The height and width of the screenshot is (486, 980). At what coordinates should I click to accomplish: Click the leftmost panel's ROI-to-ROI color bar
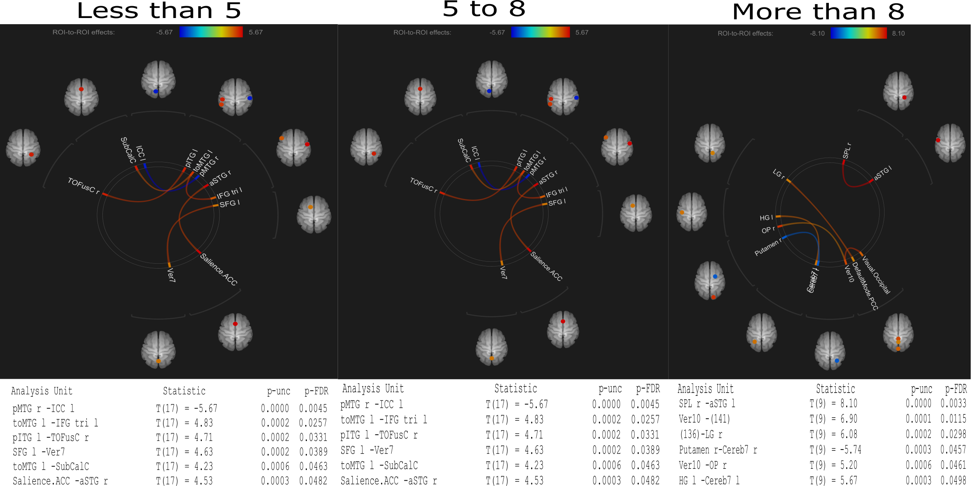[x=211, y=32]
